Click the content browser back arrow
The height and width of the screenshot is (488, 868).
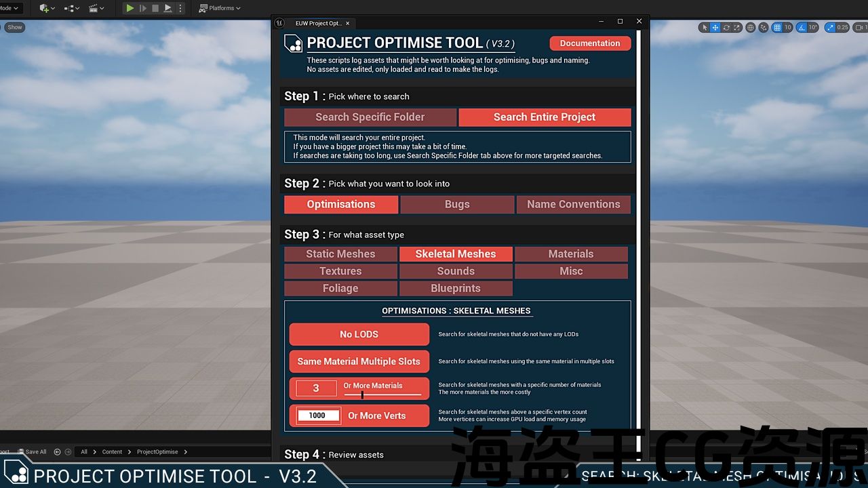pyautogui.click(x=57, y=452)
